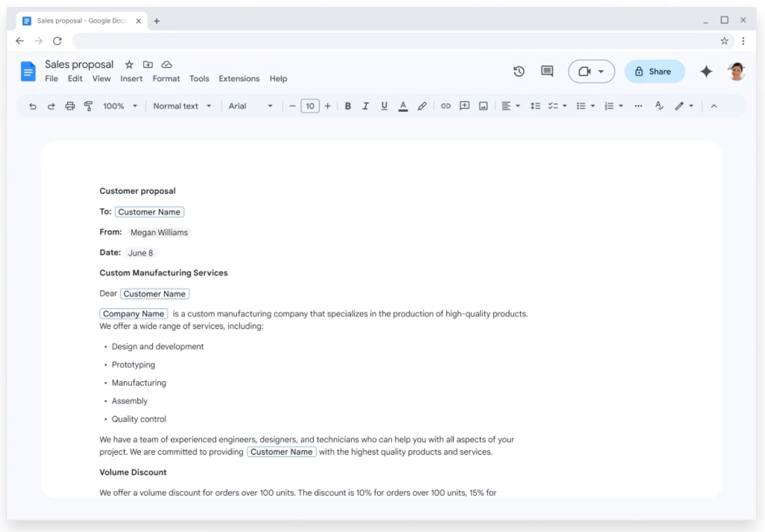Open version history clock icon
This screenshot has width=765, height=532.
pyautogui.click(x=518, y=72)
